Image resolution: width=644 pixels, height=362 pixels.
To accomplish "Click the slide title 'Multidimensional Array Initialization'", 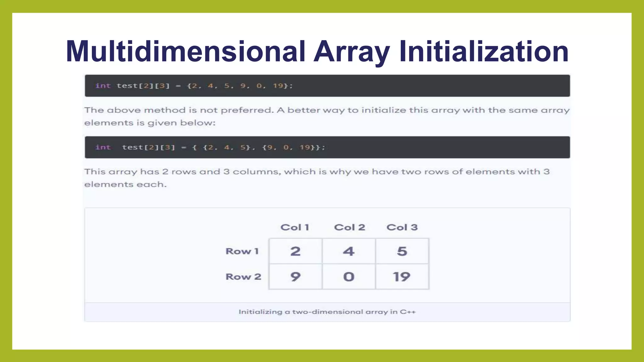I will 317,52.
